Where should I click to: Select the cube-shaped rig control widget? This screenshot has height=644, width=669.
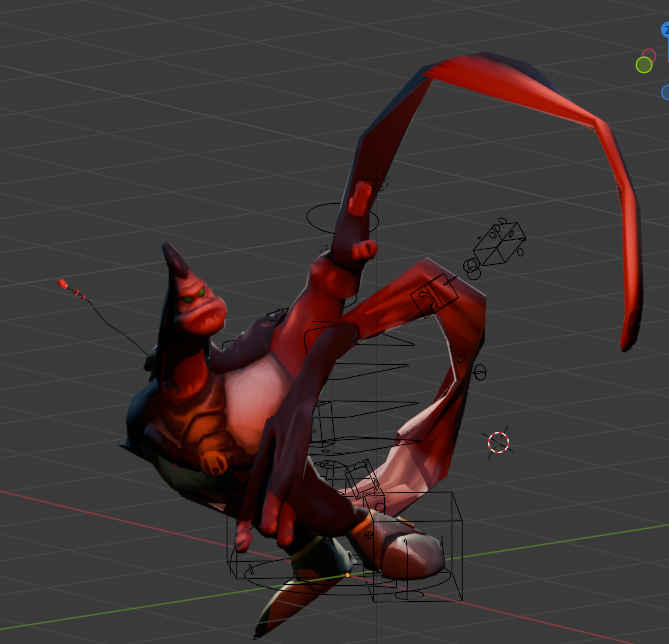(x=499, y=244)
